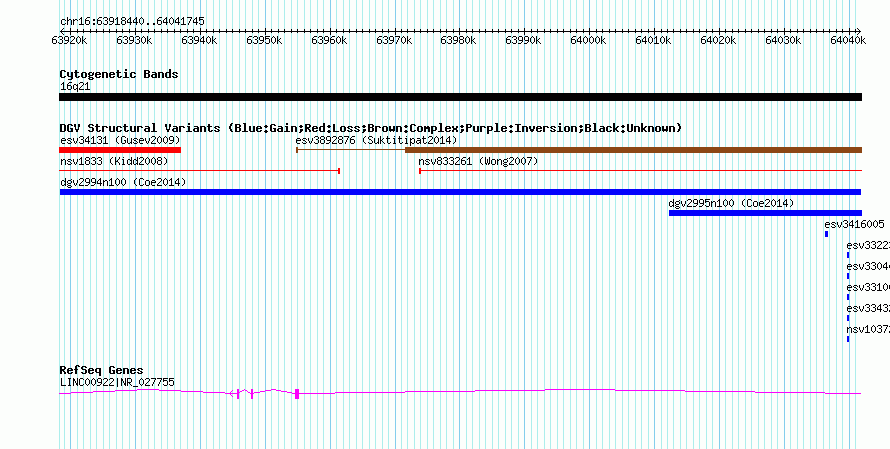Click the 63950k position on ruler
890x449 pixels.
tap(265, 40)
